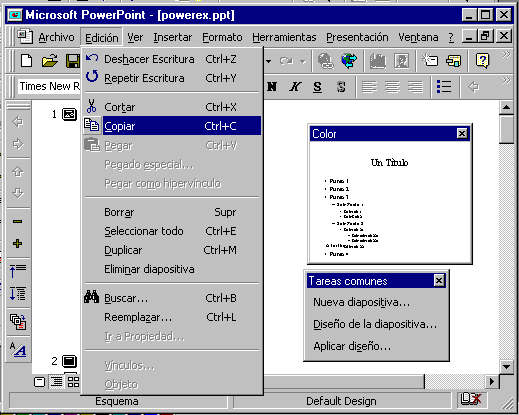Viewport: 519px width, 415px height.
Task: Select slide 2 icon in outline
Action: (x=69, y=361)
